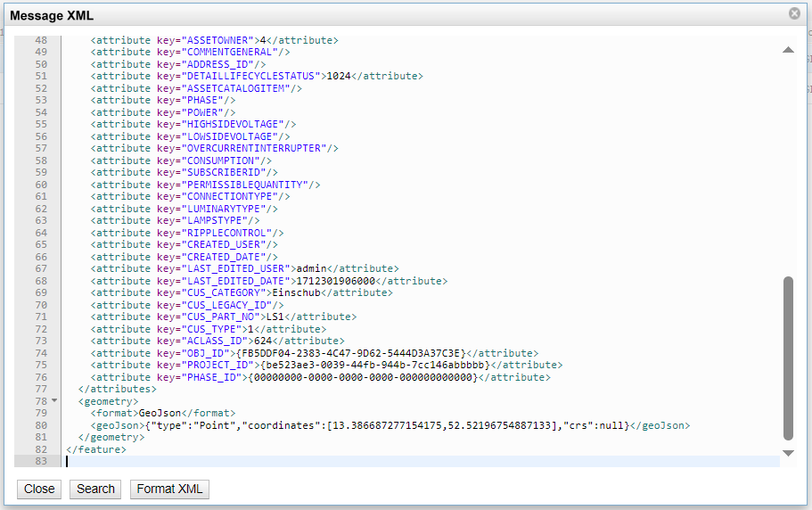Place cursor on empty line 83

point(422,461)
